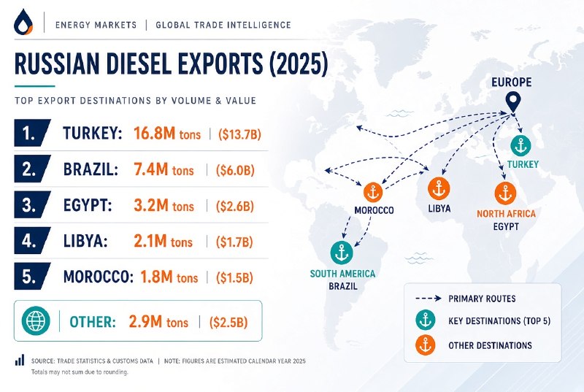Click the dashed arrow Primary Routes legend symbol

tap(429, 298)
